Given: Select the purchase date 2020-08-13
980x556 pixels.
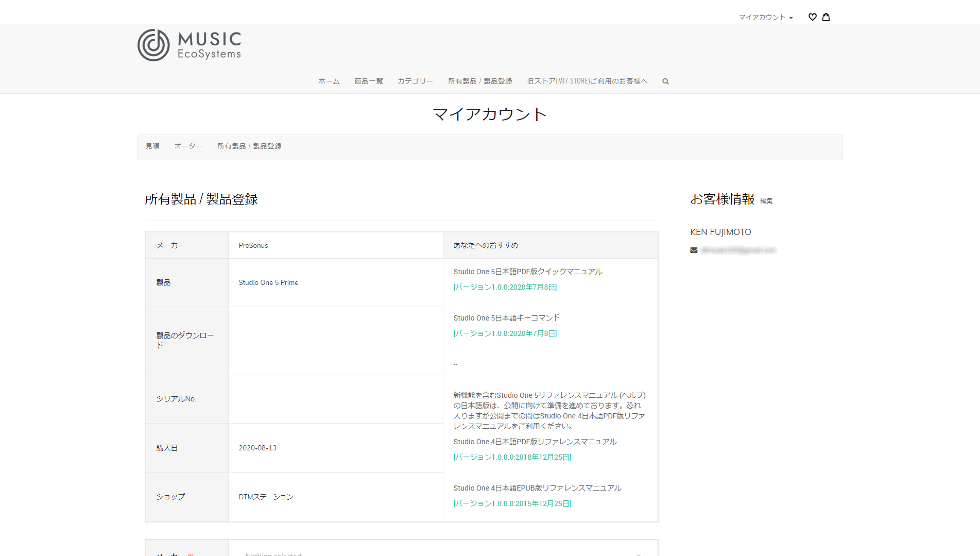Looking at the screenshot, I should [257, 448].
